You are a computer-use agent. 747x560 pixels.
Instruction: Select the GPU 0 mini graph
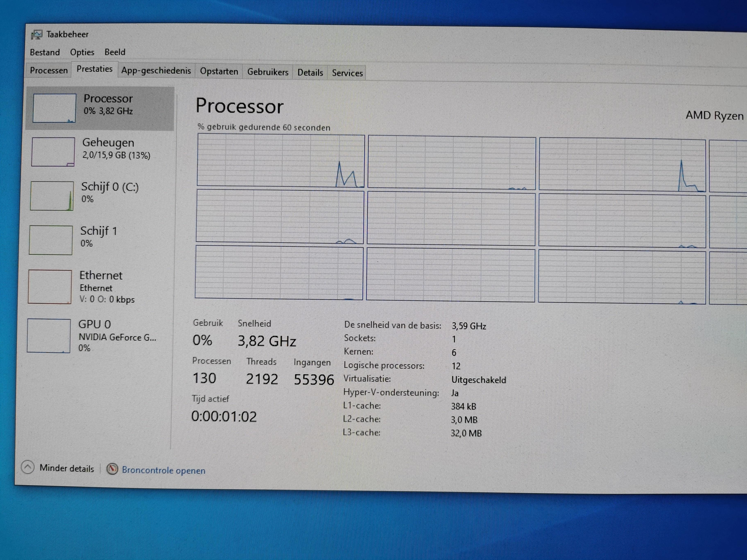(x=49, y=336)
